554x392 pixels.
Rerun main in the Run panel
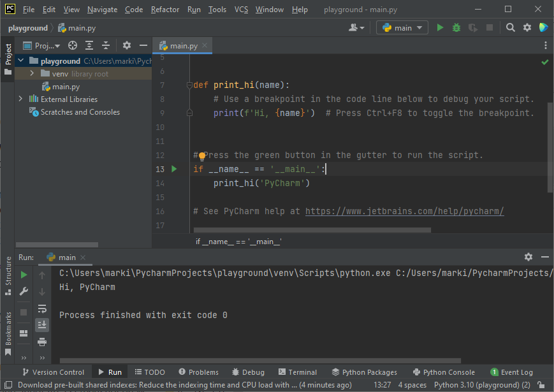coord(24,275)
